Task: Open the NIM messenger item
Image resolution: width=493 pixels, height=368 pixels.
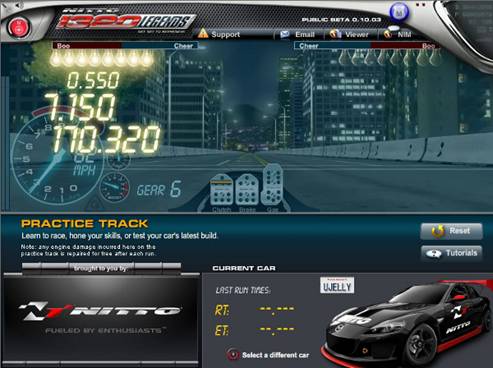Action: 397,34
